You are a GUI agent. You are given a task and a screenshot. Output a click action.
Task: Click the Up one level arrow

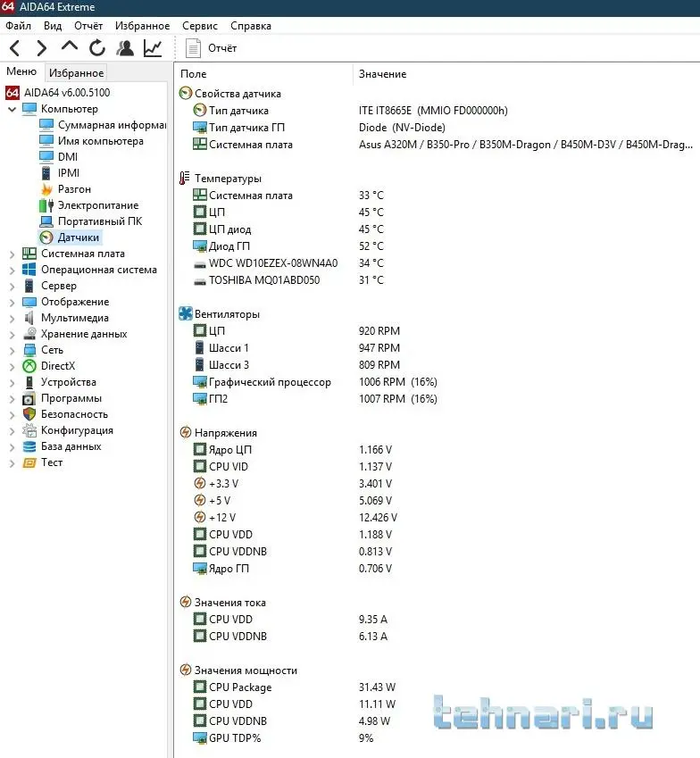pos(70,46)
